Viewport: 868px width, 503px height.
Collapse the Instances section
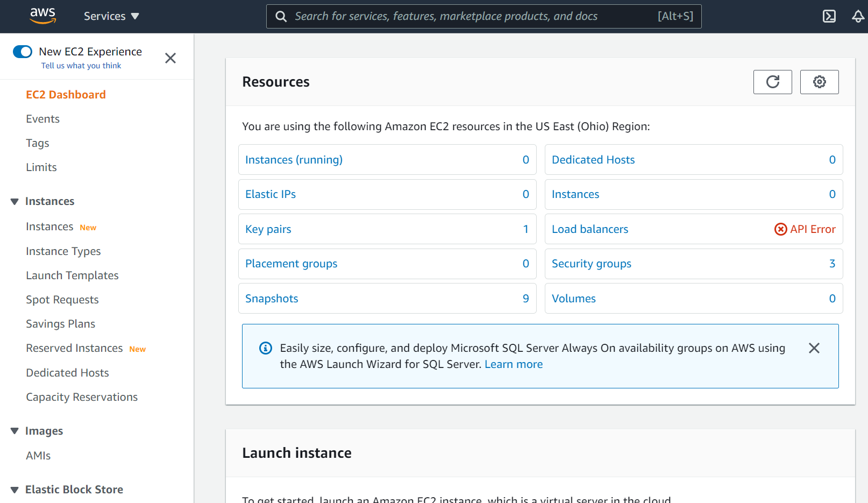pos(14,201)
